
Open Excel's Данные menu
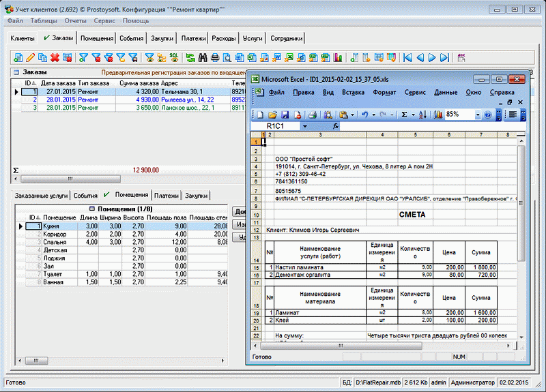click(446, 92)
